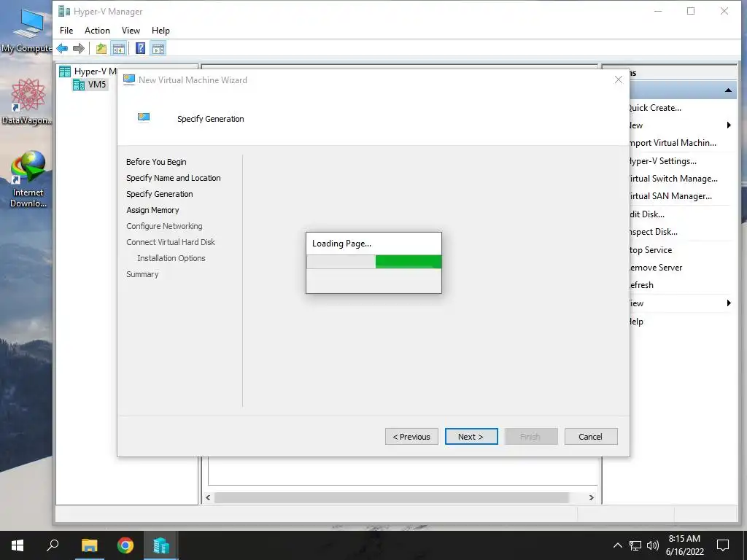The height and width of the screenshot is (560, 747).
Task: Click the Cancel button in the wizard
Action: pos(591,437)
